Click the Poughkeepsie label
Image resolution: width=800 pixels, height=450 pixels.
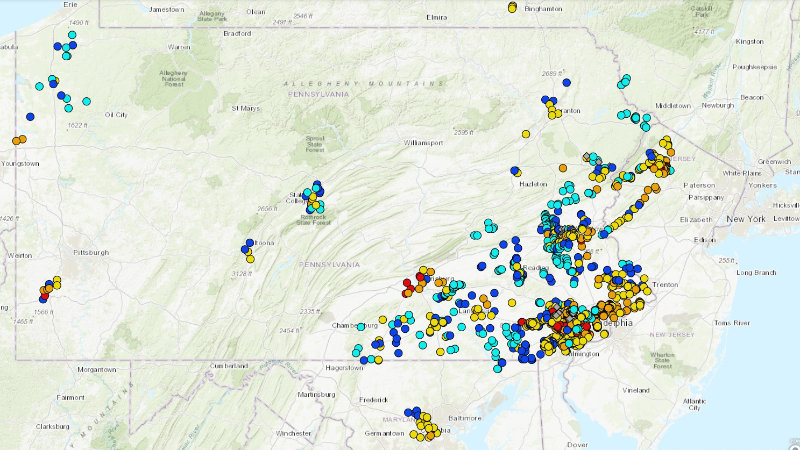755,67
